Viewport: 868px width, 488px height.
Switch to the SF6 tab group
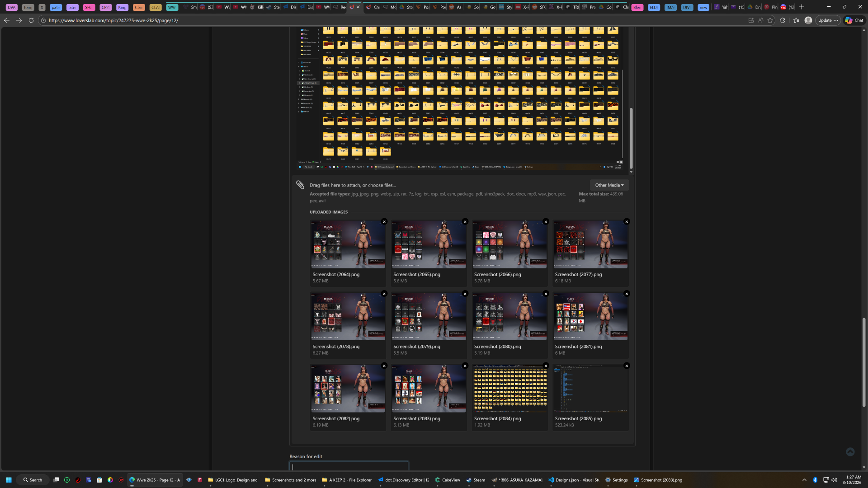click(89, 7)
